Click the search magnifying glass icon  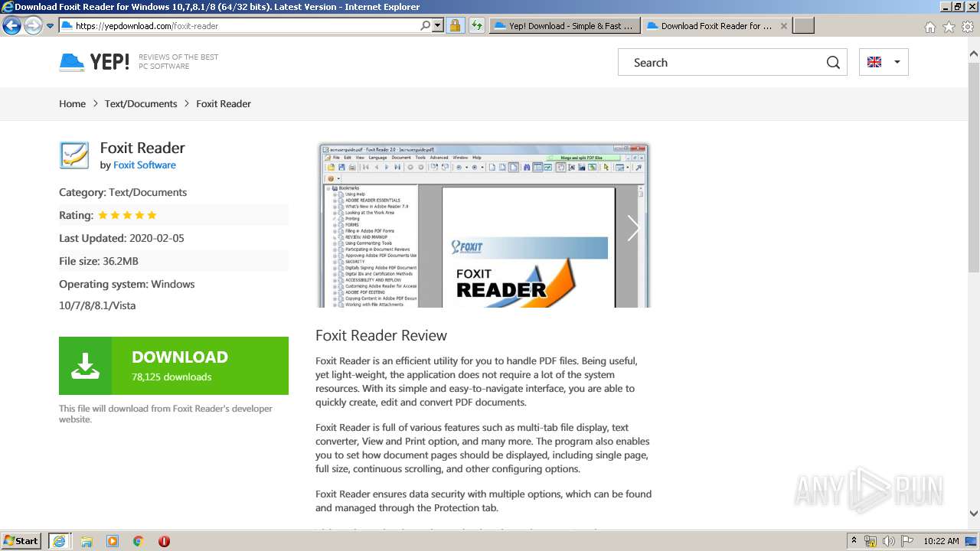tap(833, 63)
